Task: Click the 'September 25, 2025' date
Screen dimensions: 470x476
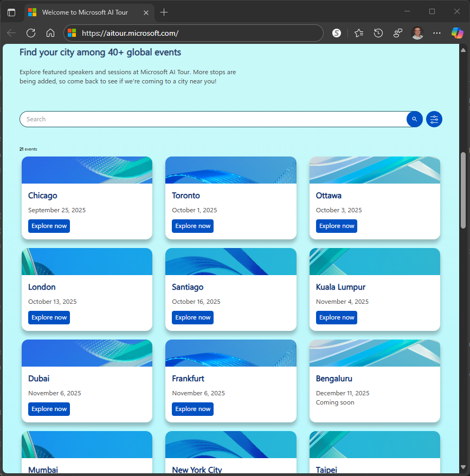Action: click(x=57, y=210)
